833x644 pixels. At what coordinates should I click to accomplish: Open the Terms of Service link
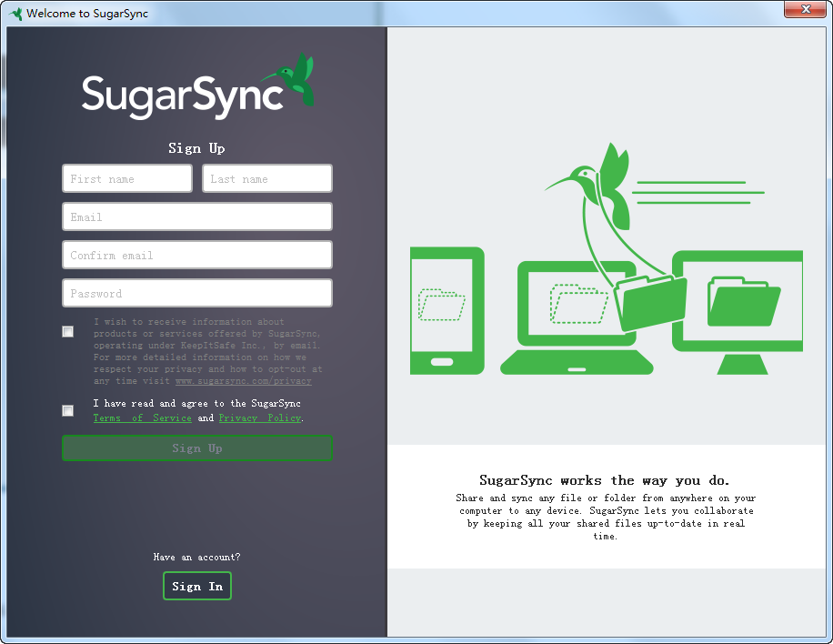click(143, 418)
